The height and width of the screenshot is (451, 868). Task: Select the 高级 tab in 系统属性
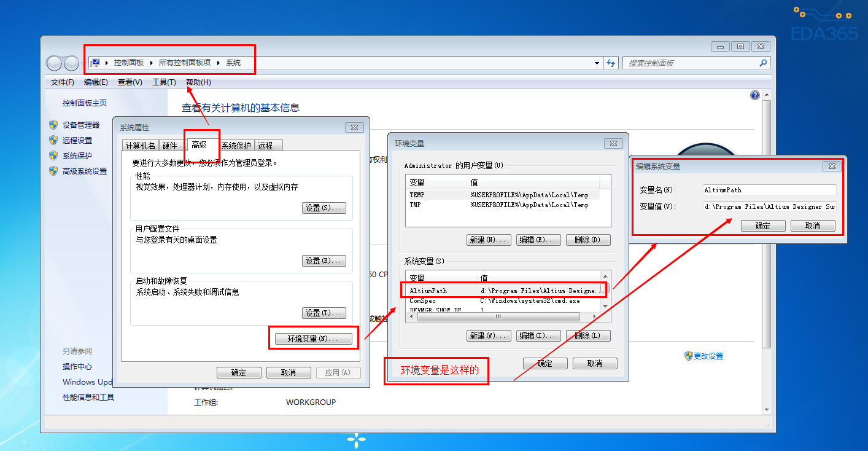tap(200, 144)
